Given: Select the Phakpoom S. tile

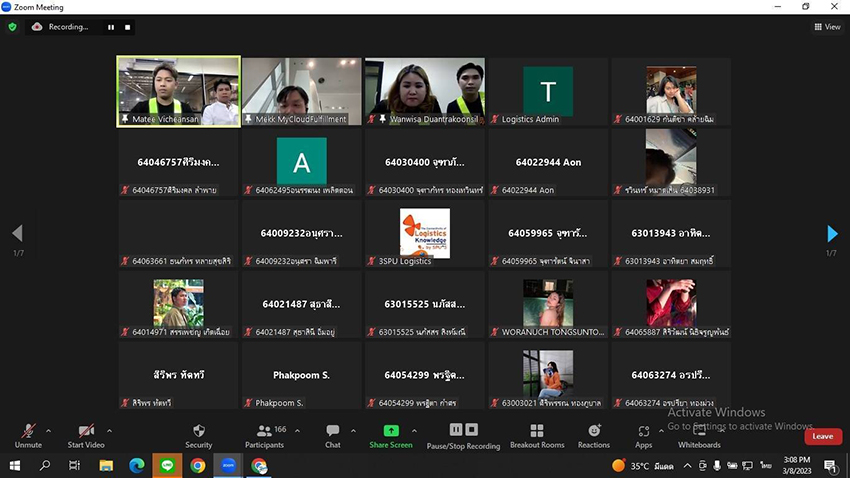Looking at the screenshot, I should pyautogui.click(x=301, y=376).
